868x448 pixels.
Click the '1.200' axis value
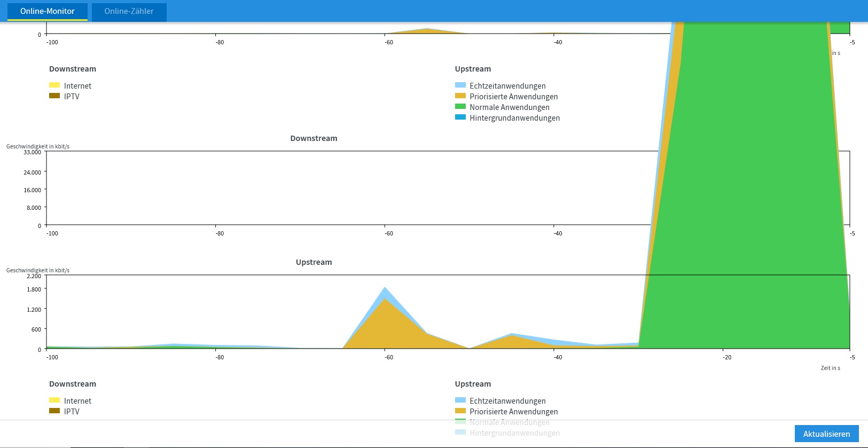click(34, 310)
